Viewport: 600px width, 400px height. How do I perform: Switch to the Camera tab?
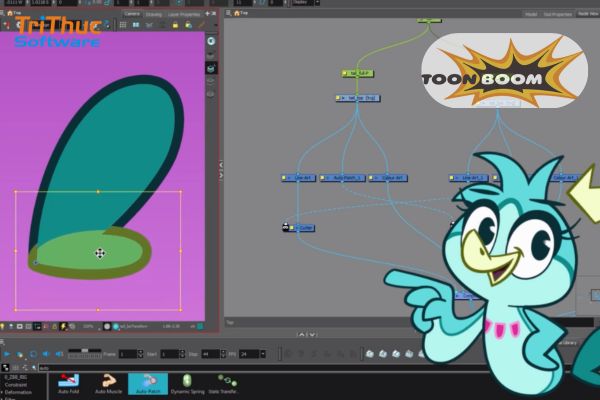tap(132, 14)
